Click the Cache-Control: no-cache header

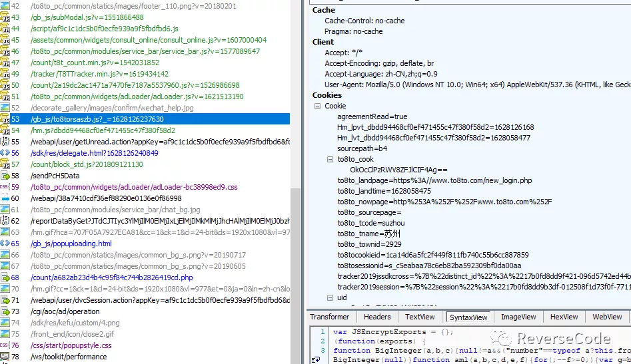tap(364, 21)
